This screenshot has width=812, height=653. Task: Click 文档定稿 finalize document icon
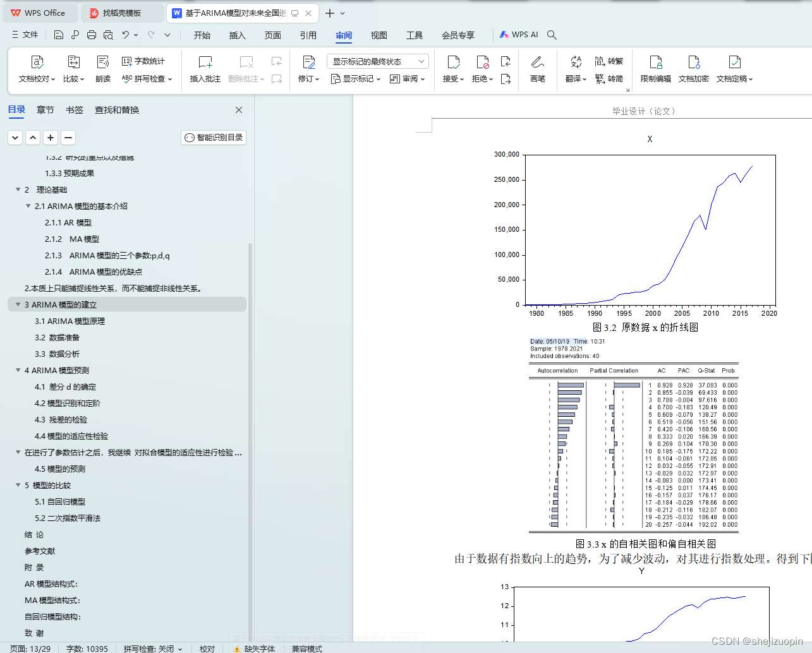734,62
